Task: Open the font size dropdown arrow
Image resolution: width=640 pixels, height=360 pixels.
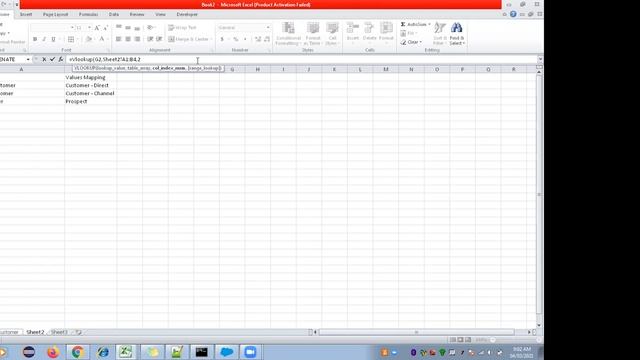Action: (x=89, y=28)
